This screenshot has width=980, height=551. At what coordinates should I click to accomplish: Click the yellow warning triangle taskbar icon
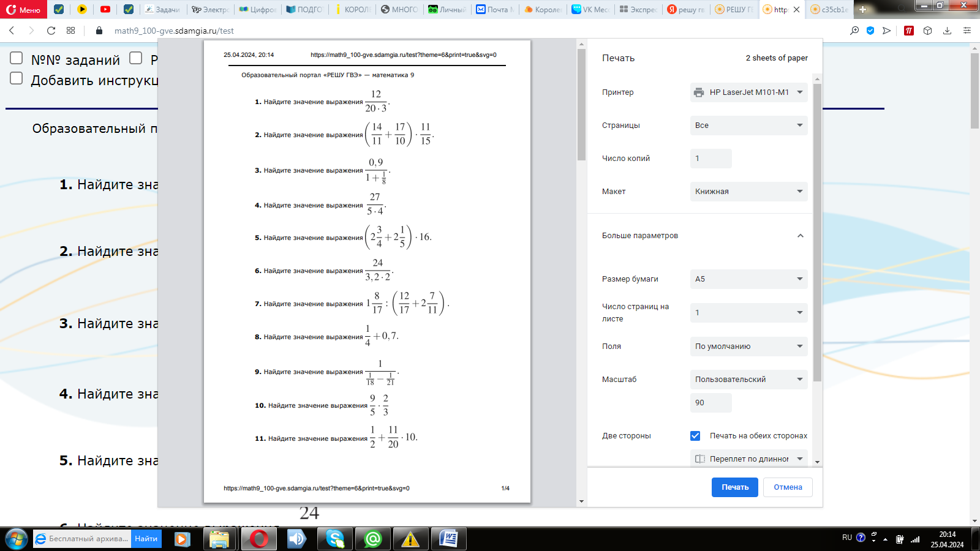[x=410, y=539]
